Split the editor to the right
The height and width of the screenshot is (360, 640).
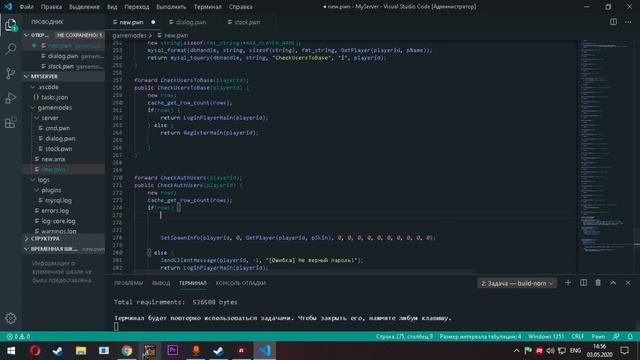[x=613, y=22]
